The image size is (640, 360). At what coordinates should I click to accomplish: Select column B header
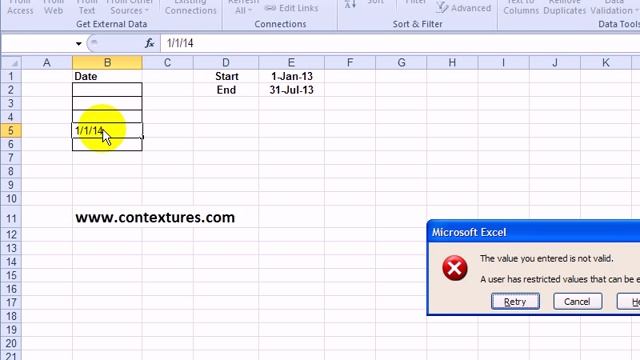pyautogui.click(x=107, y=63)
